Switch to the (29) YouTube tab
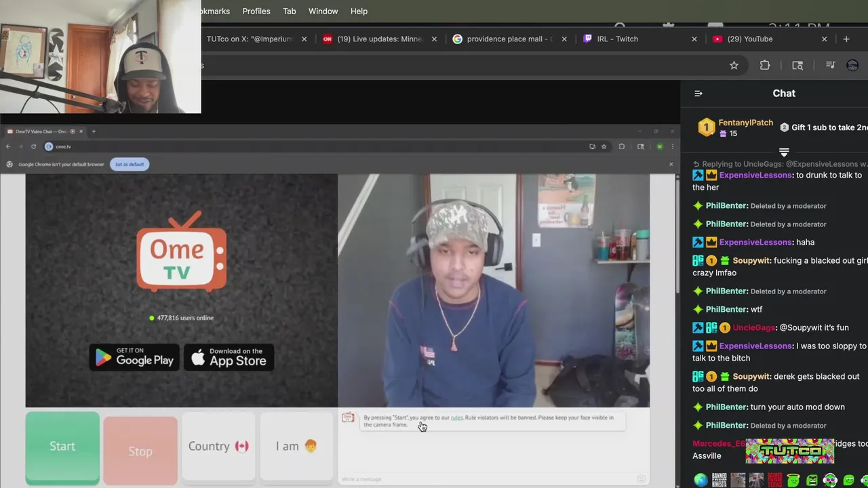Image resolution: width=868 pixels, height=488 pixels. pos(770,39)
